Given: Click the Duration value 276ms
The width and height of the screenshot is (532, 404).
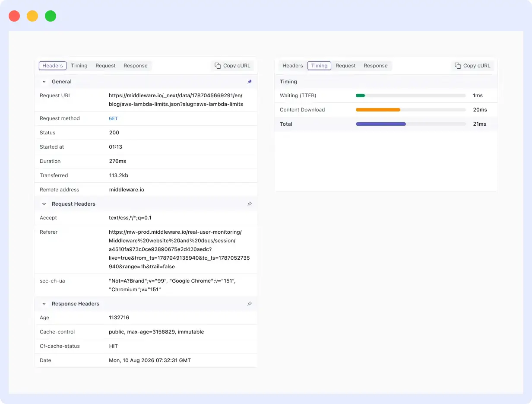Looking at the screenshot, I should [x=117, y=161].
